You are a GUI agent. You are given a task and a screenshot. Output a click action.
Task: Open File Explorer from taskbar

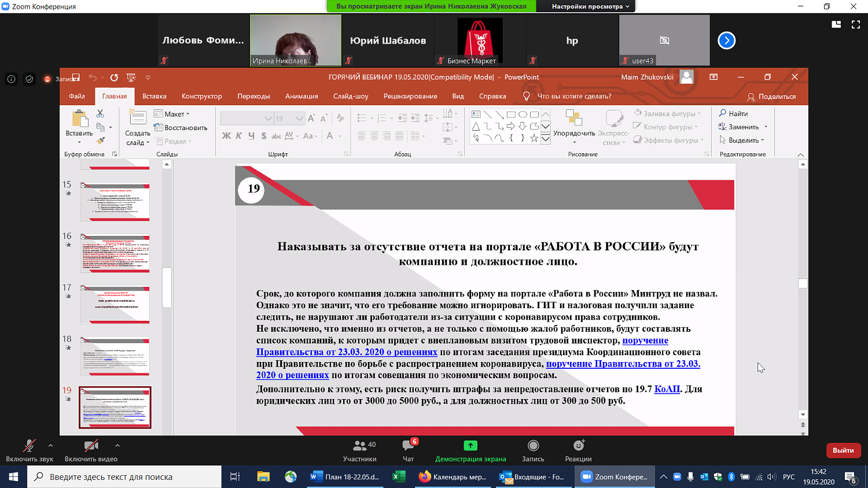point(263,476)
